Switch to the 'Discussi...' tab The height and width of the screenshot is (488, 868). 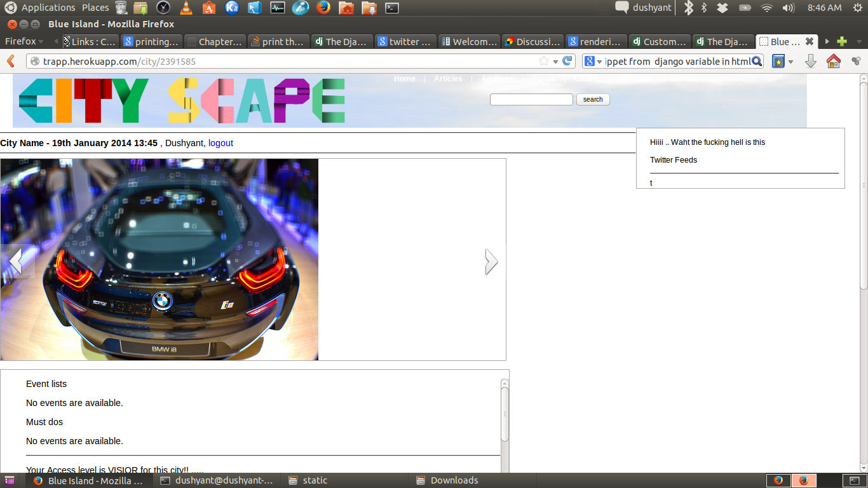pos(532,41)
